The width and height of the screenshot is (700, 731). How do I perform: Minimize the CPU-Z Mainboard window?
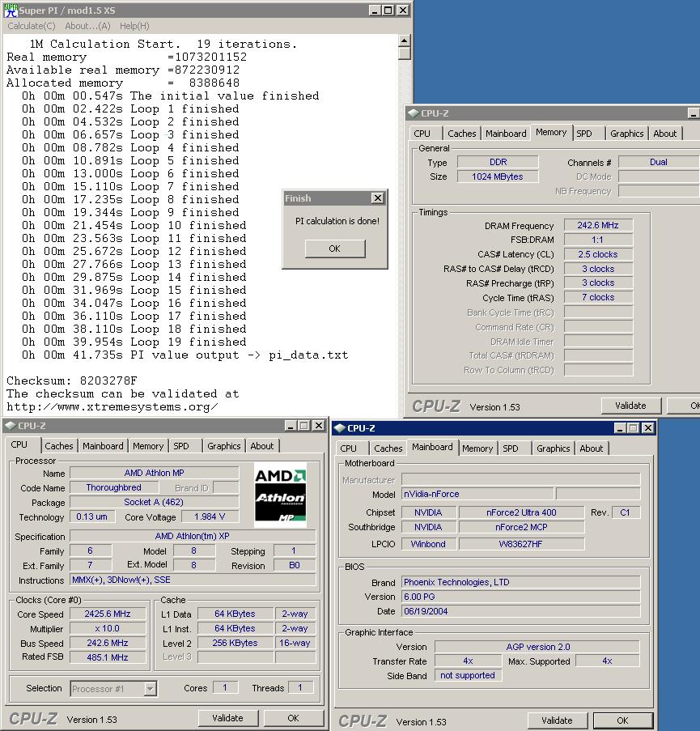coord(621,427)
